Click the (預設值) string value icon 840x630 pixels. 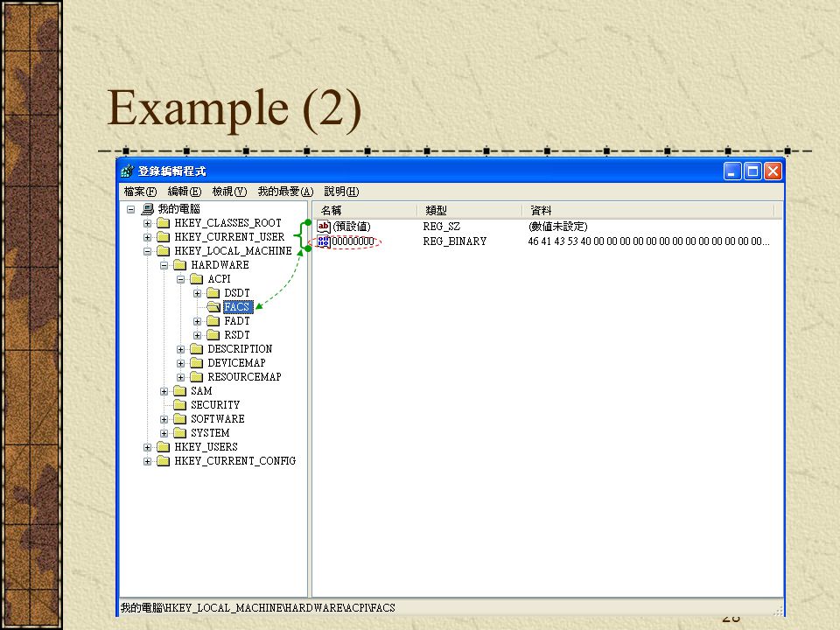click(x=324, y=226)
